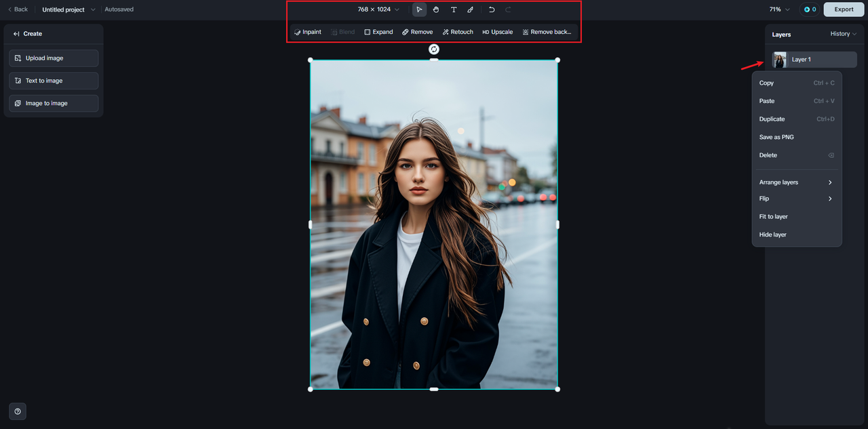
Task: Collapse the Create panel
Action: pyautogui.click(x=16, y=34)
